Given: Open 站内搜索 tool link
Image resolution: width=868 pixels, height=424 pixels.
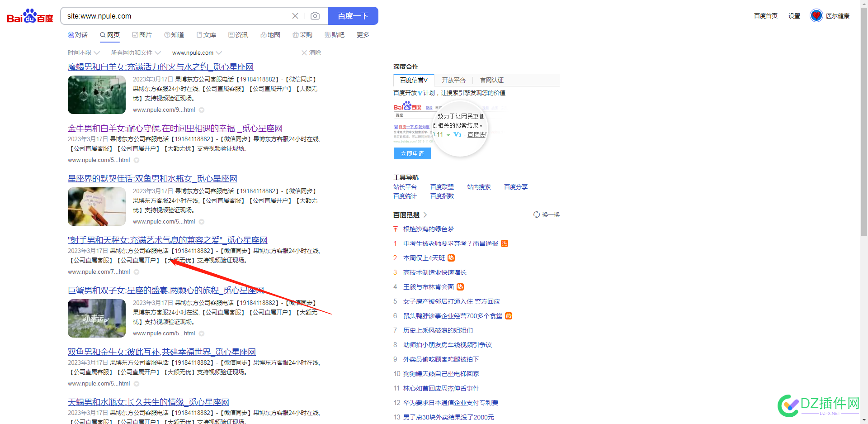Looking at the screenshot, I should click(479, 187).
